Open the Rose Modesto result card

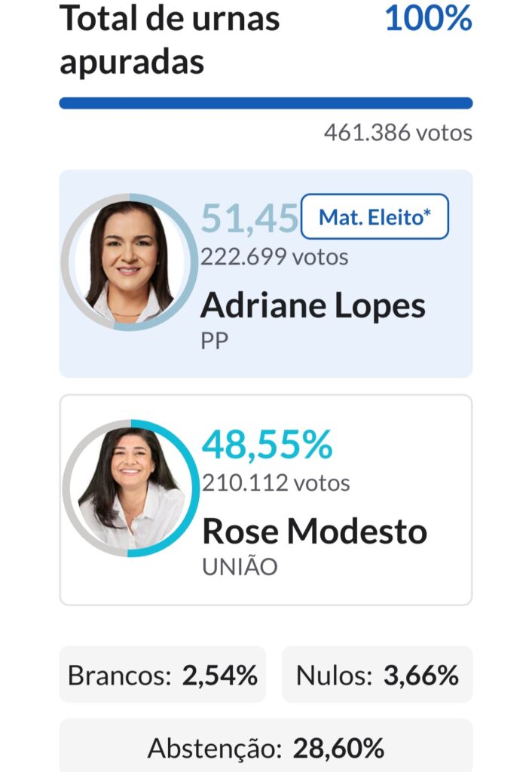click(x=266, y=500)
